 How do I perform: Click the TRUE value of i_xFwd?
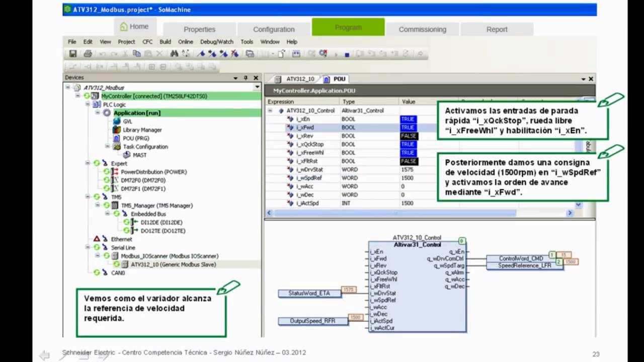(x=408, y=128)
